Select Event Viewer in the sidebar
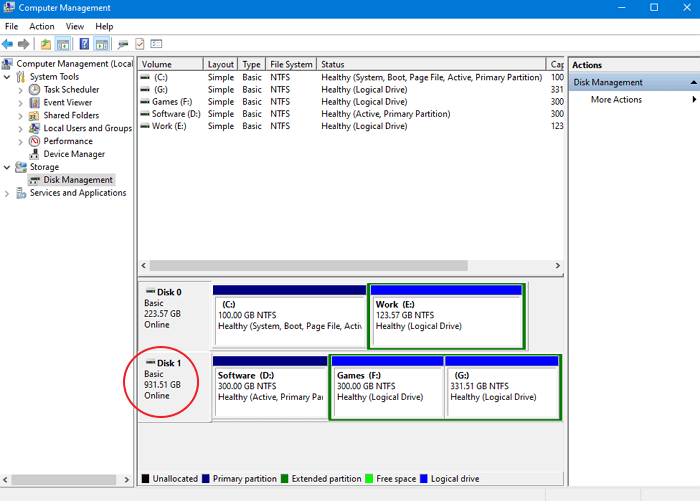Viewport: 700px width, 501px height. click(67, 103)
